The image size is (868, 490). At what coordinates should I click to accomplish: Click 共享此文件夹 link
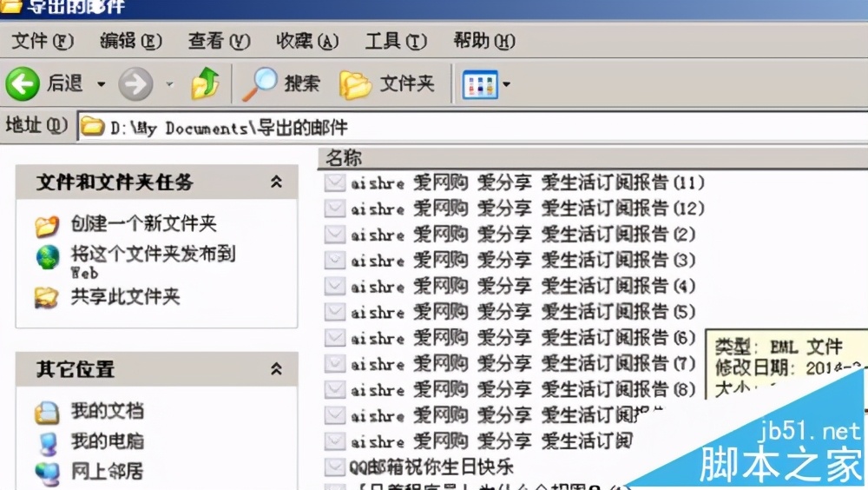click(x=126, y=297)
